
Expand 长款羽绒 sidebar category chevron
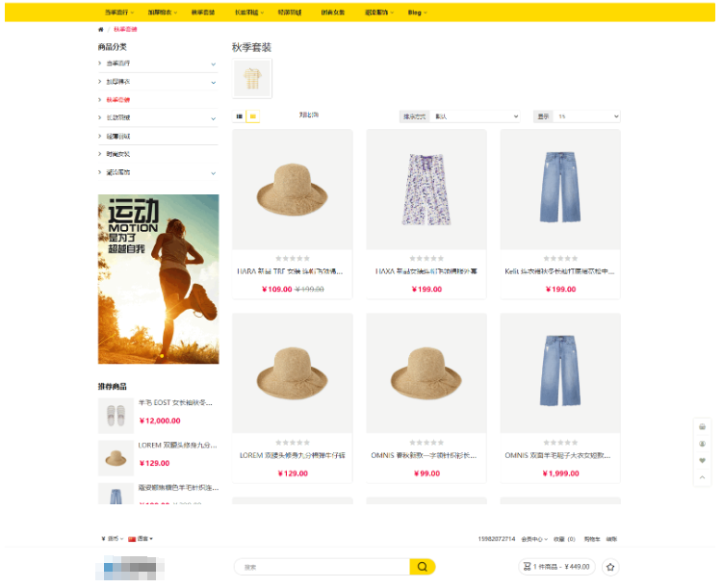(x=213, y=119)
